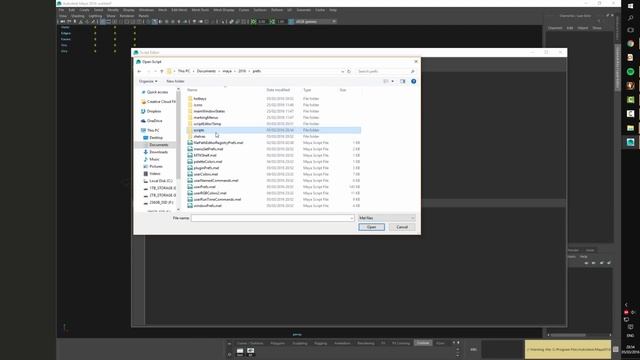Open Maya Windows menu

click(x=146, y=10)
